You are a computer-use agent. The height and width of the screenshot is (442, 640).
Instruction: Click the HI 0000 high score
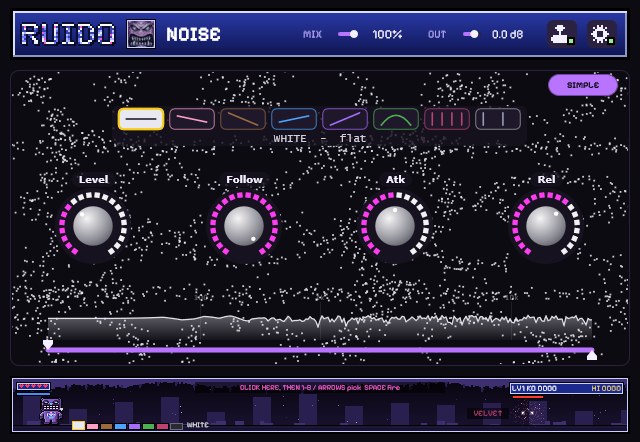[607, 389]
